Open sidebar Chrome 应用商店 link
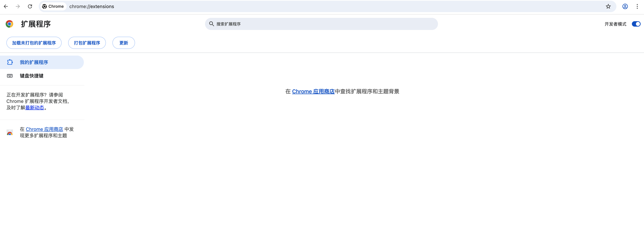The width and height of the screenshot is (644, 228). [x=44, y=129]
